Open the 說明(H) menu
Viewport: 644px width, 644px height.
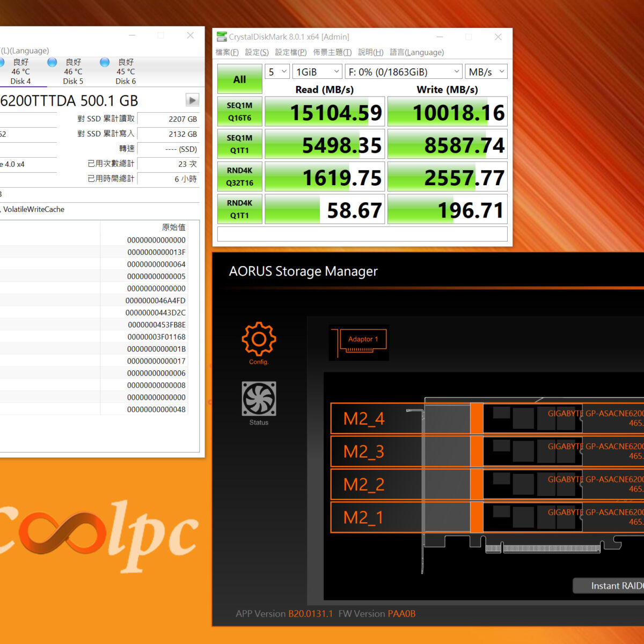(371, 52)
